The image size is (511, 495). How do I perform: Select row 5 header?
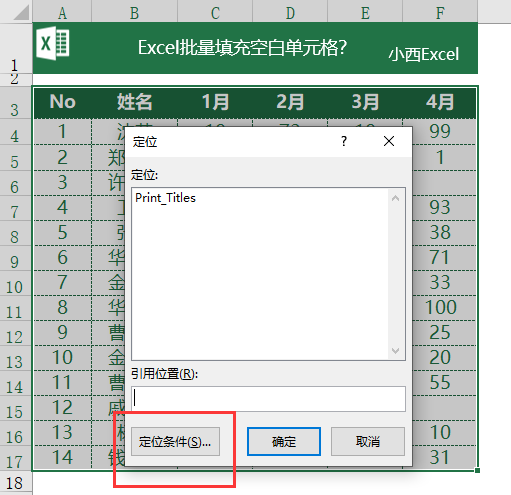pos(16,157)
